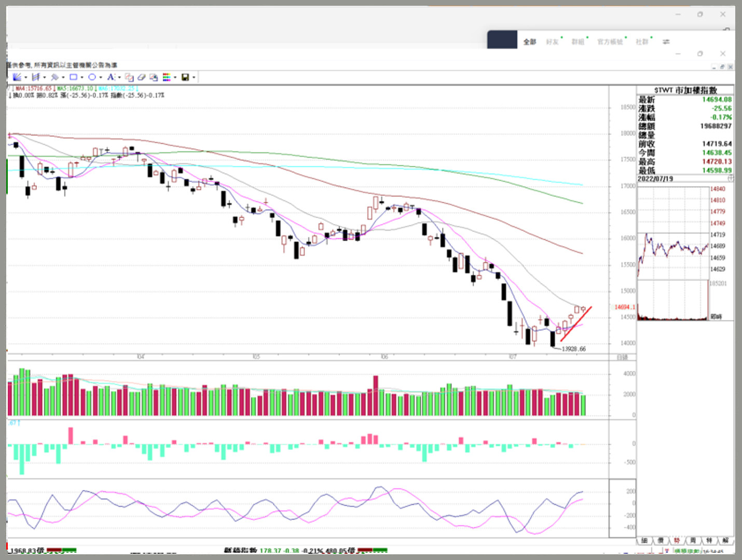This screenshot has height=560, width=742.
Task: Select the 解 tab at panel bottom
Action: coord(725,541)
